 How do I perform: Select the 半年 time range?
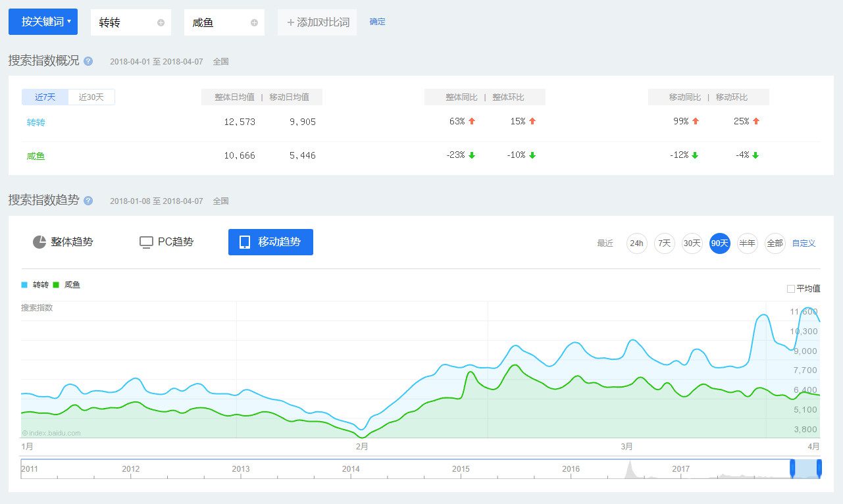pyautogui.click(x=748, y=243)
